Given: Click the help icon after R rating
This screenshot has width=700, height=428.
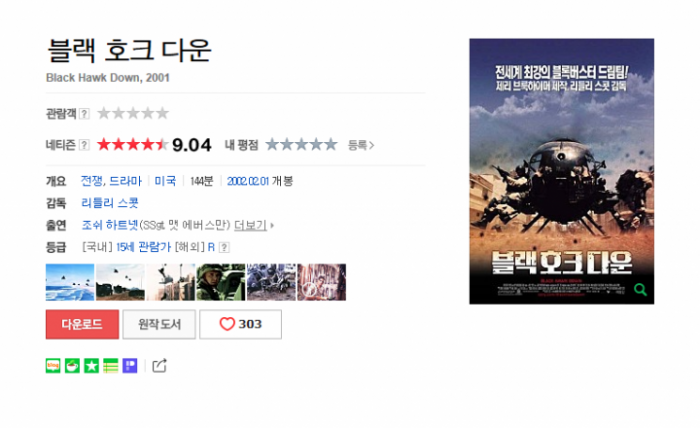Looking at the screenshot, I should click(x=225, y=247).
